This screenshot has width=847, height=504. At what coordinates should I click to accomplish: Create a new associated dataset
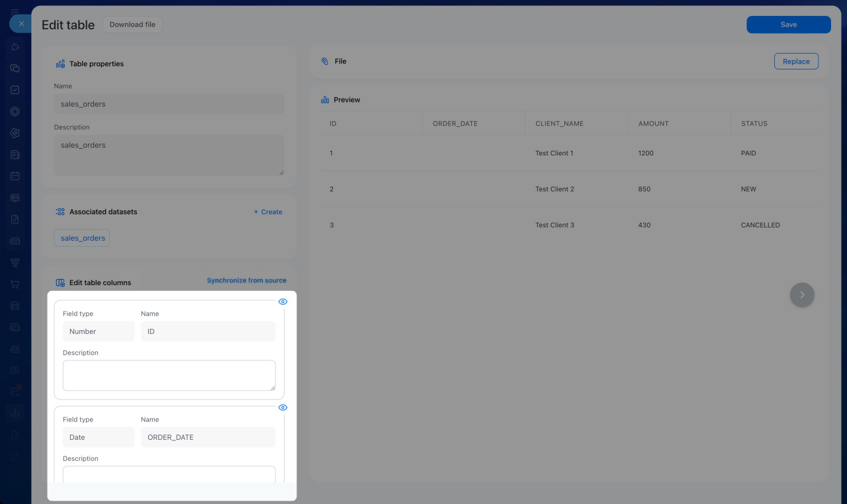pos(268,212)
